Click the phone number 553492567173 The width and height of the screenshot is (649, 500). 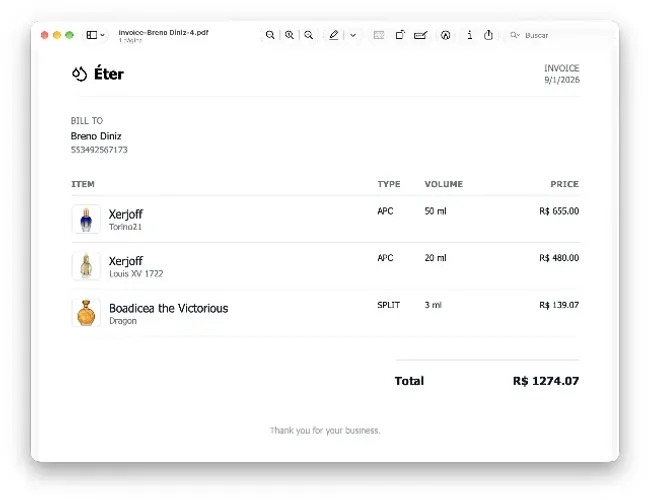(99, 150)
